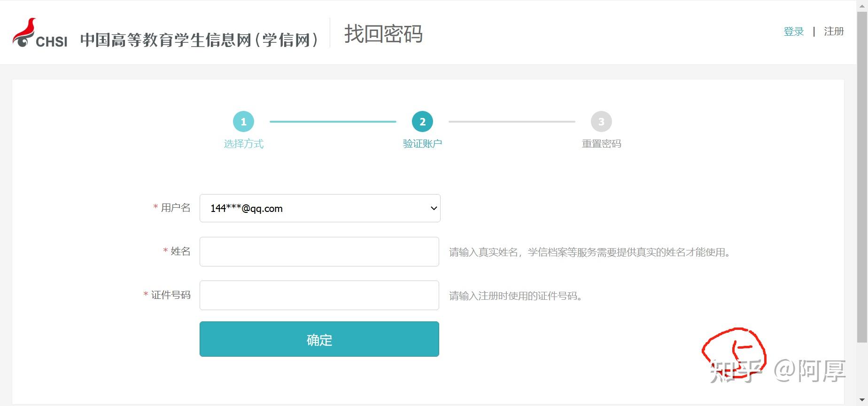This screenshot has width=868, height=406.
Task: Focus the 证件号码 input field
Action: [x=319, y=295]
